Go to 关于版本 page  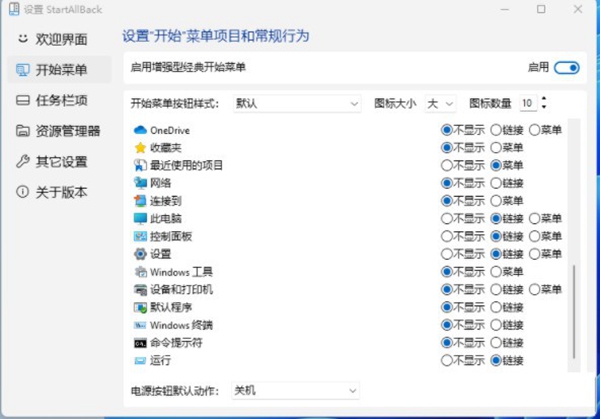point(60,191)
